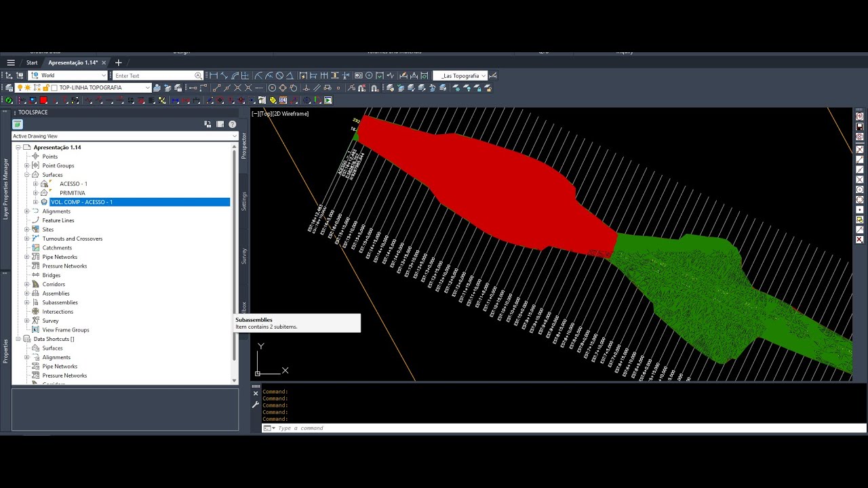
Task: Expand the PRIMITIVA surface node
Action: pos(36,193)
